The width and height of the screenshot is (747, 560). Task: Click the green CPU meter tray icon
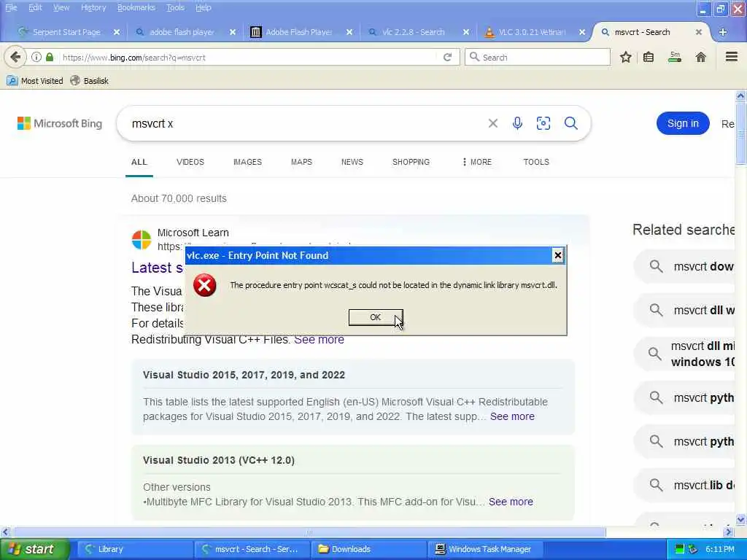coord(680,549)
